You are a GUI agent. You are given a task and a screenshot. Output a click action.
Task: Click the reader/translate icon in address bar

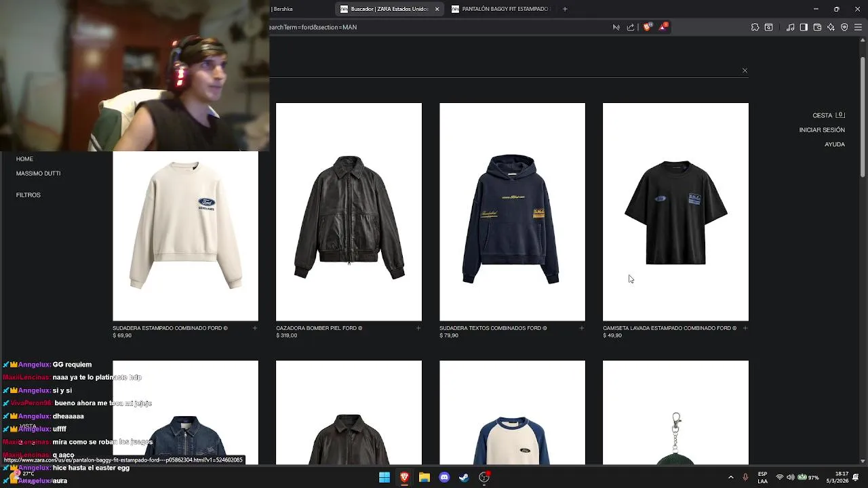pyautogui.click(x=616, y=27)
